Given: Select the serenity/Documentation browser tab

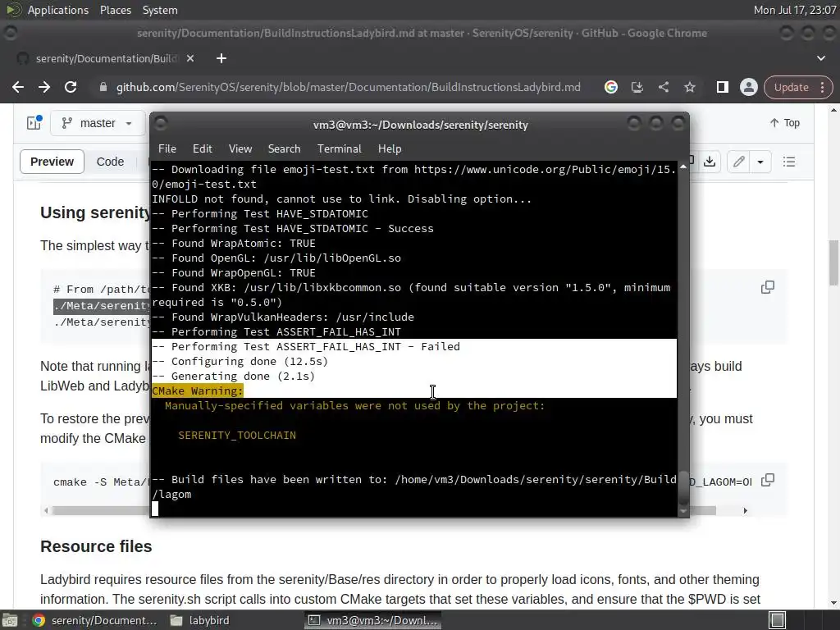Looking at the screenshot, I should (x=106, y=58).
